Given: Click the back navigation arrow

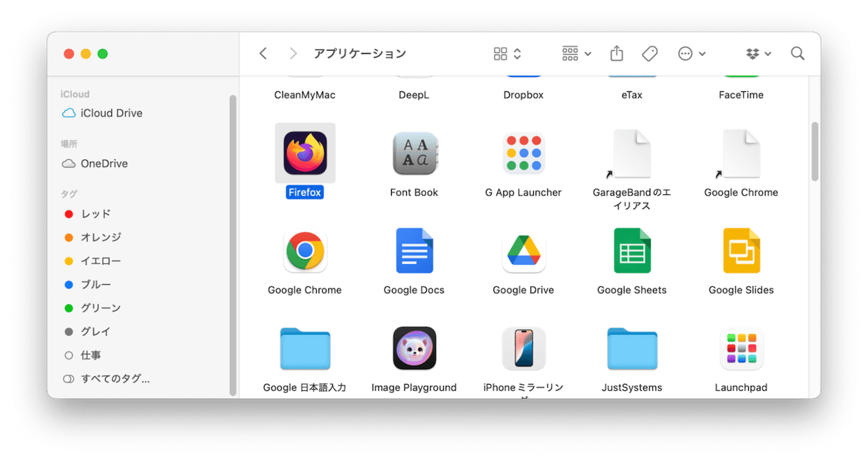Looking at the screenshot, I should tap(263, 53).
